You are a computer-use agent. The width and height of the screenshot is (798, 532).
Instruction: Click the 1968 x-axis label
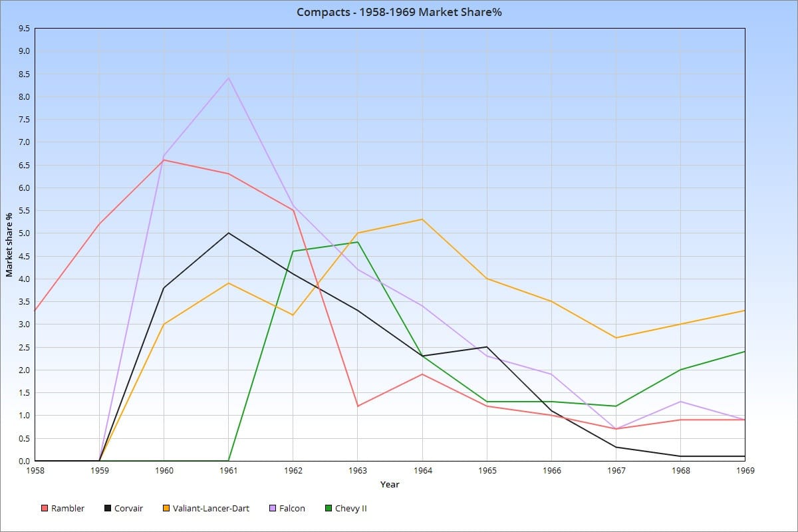pyautogui.click(x=680, y=471)
